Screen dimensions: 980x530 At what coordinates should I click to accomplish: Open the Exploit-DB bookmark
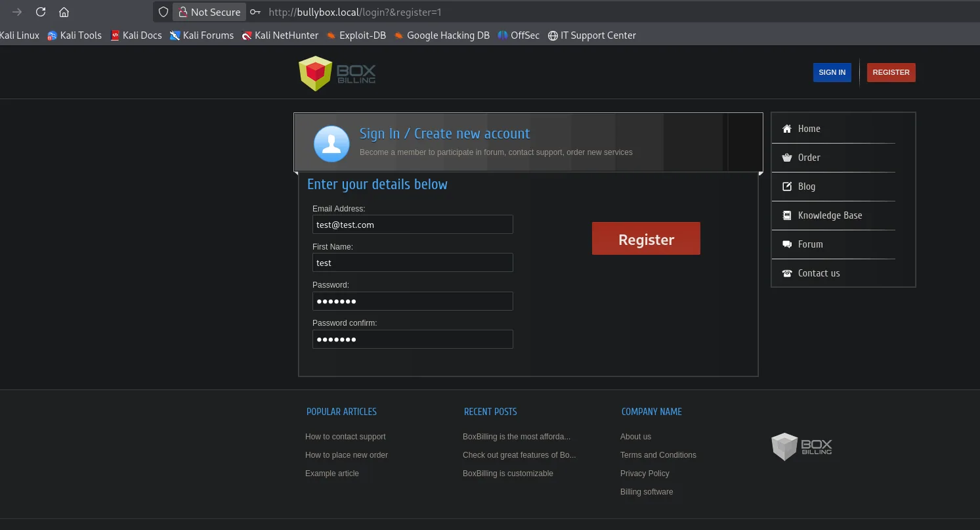[356, 35]
